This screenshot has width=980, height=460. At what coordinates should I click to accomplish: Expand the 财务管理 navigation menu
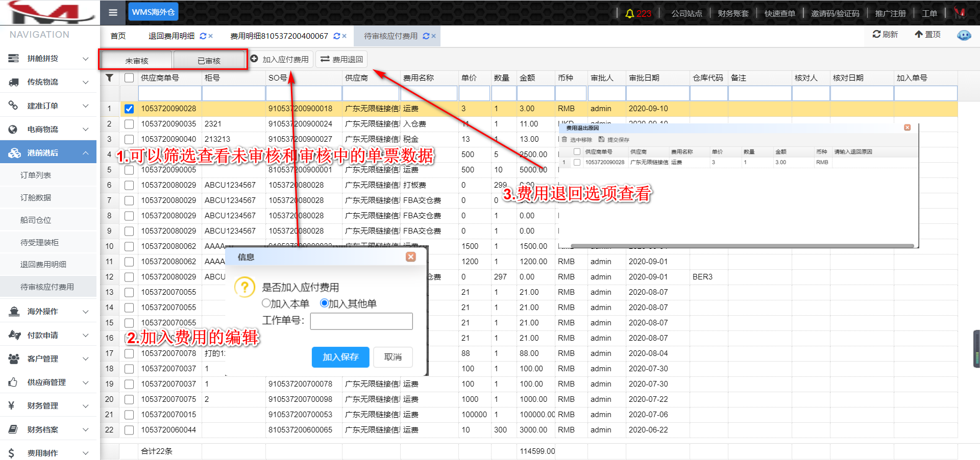pos(48,405)
